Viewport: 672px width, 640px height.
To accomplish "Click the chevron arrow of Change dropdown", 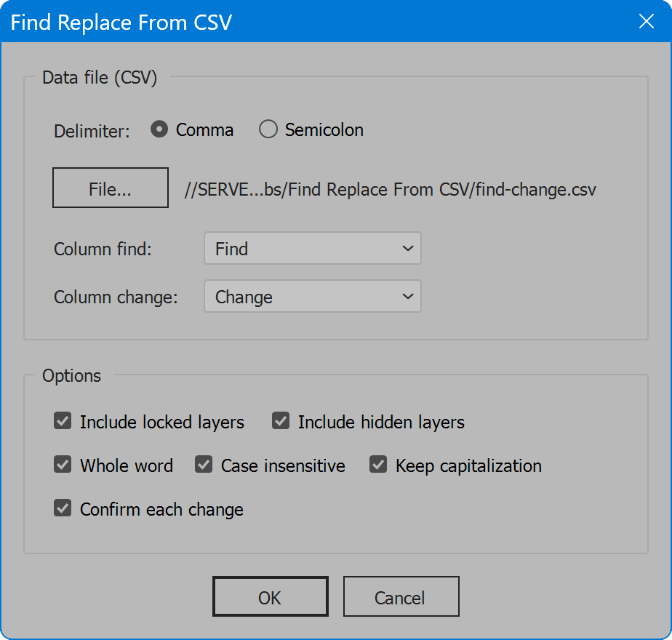I will [408, 297].
